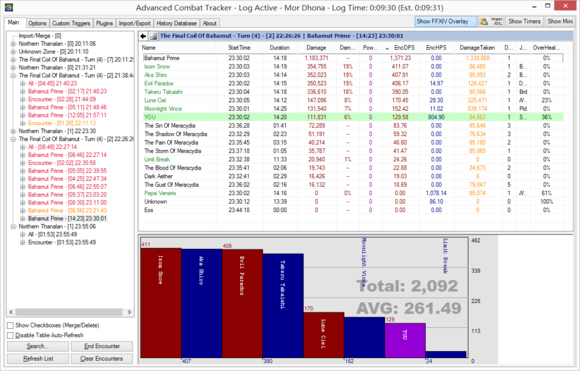The width and height of the screenshot is (580, 371).
Task: Click the sort arrow beside EncDPS column header
Action: click(387, 48)
